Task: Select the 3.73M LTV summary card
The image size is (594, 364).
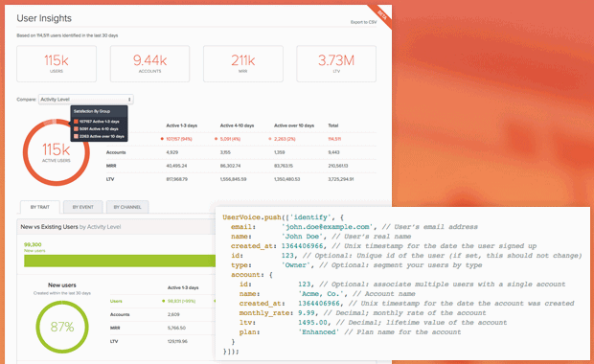Action: (336, 63)
